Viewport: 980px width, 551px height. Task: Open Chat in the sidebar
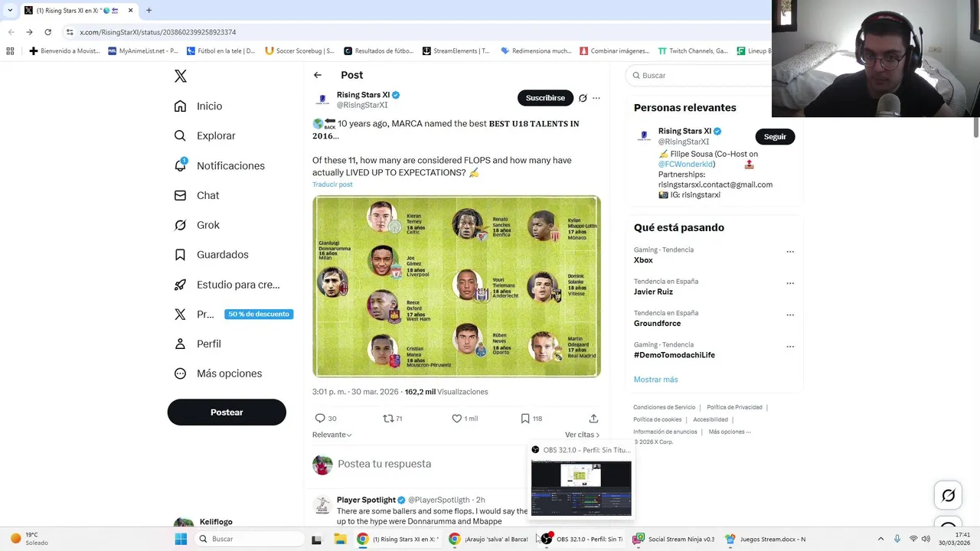[197, 195]
